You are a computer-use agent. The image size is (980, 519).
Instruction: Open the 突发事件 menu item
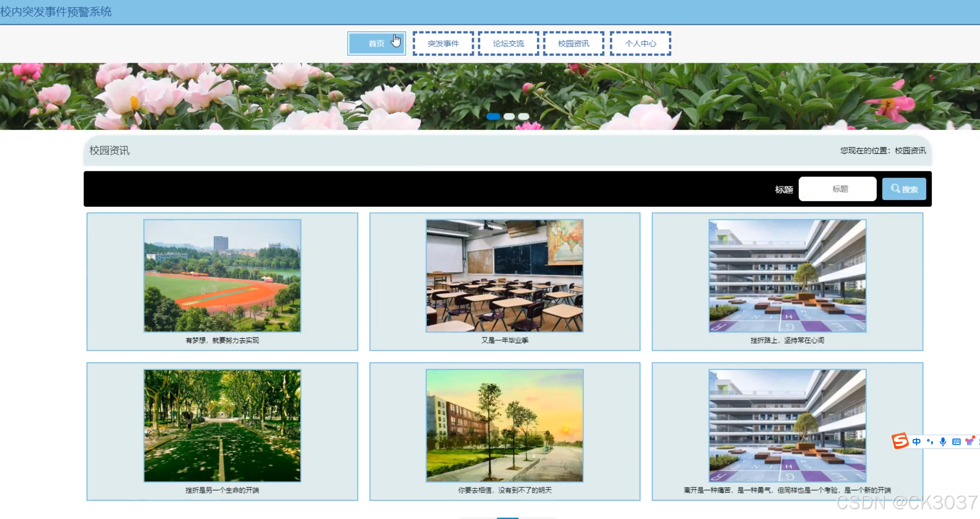(x=443, y=43)
